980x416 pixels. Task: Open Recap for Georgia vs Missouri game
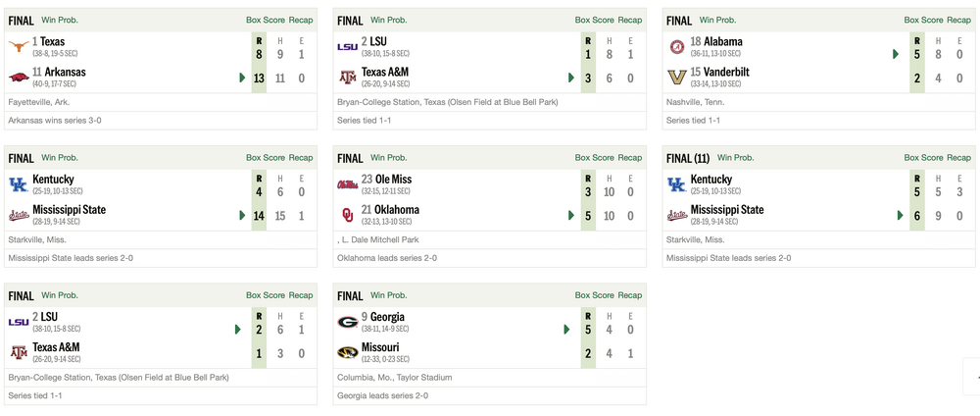[630, 294]
